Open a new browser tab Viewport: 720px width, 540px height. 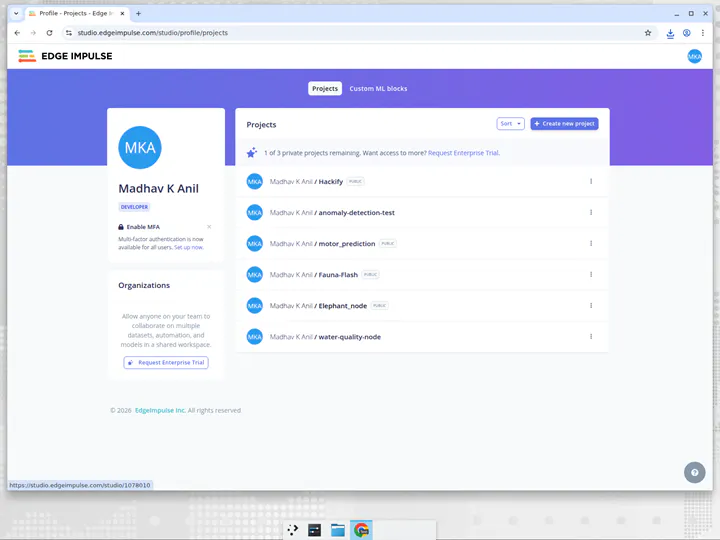[138, 13]
